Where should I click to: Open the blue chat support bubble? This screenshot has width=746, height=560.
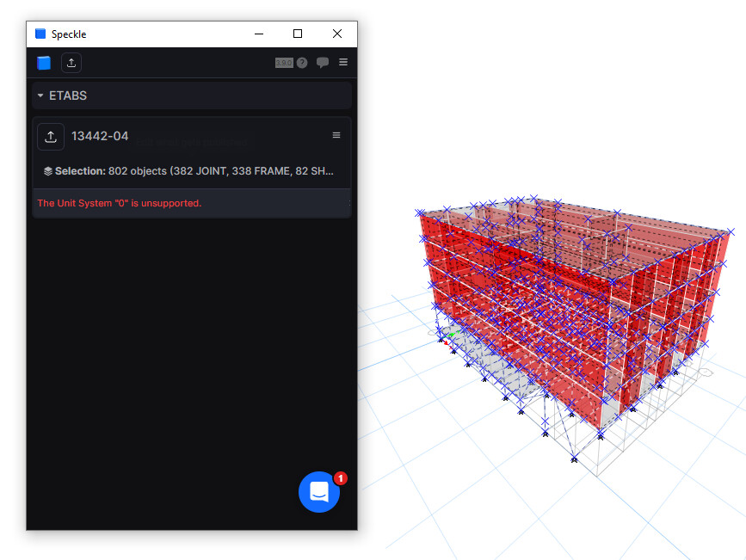coord(319,492)
